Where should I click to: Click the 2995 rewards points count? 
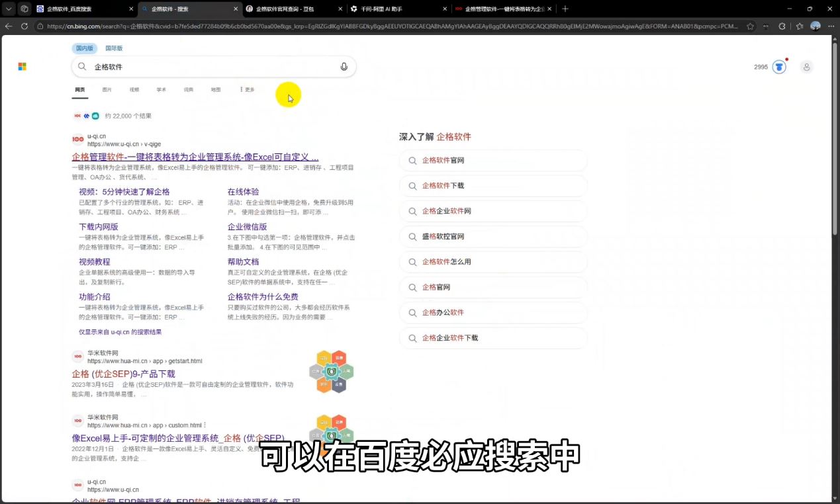(761, 67)
